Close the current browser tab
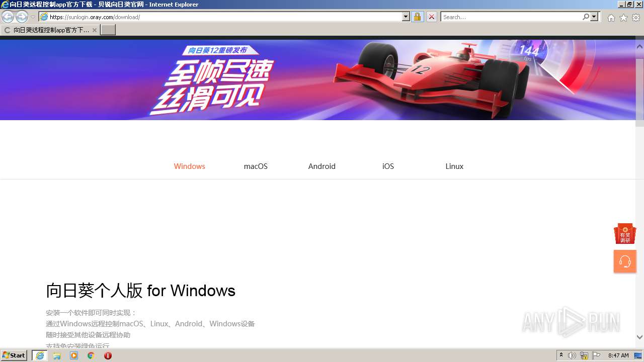The width and height of the screenshot is (644, 362). (x=94, y=30)
